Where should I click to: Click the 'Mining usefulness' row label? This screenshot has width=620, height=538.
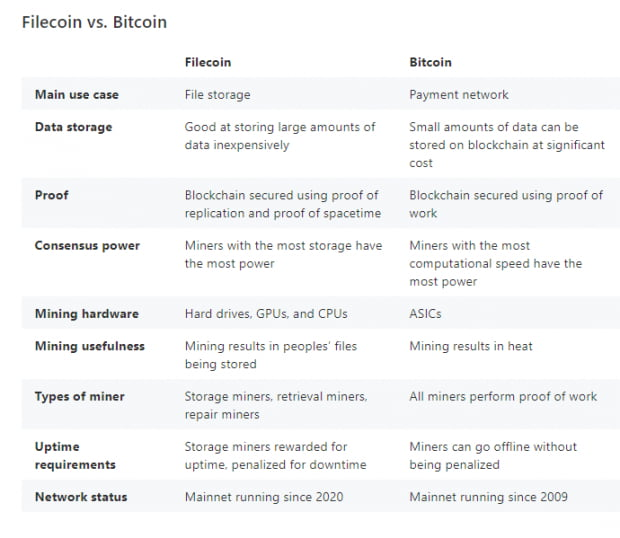click(x=90, y=346)
